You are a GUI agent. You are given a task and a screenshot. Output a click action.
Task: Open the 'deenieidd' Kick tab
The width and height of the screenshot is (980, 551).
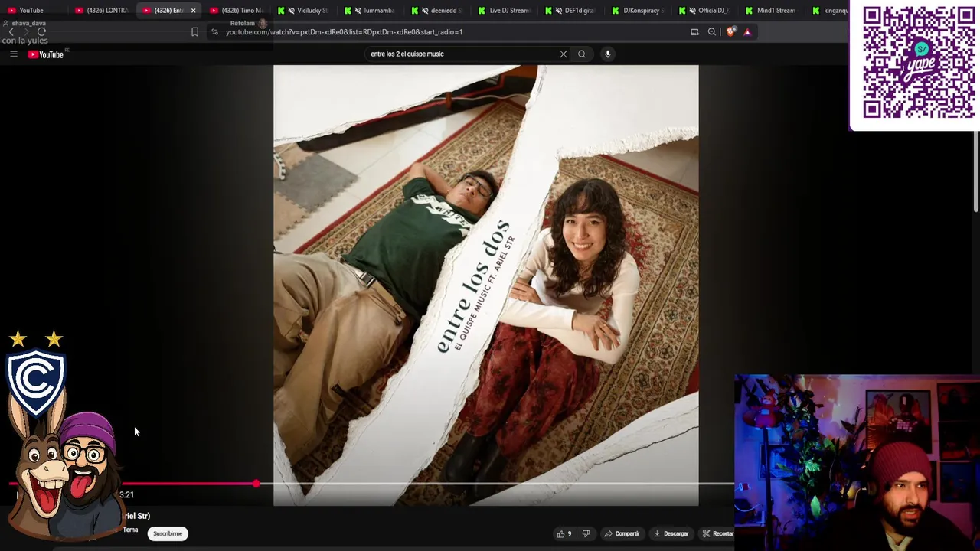coord(438,11)
